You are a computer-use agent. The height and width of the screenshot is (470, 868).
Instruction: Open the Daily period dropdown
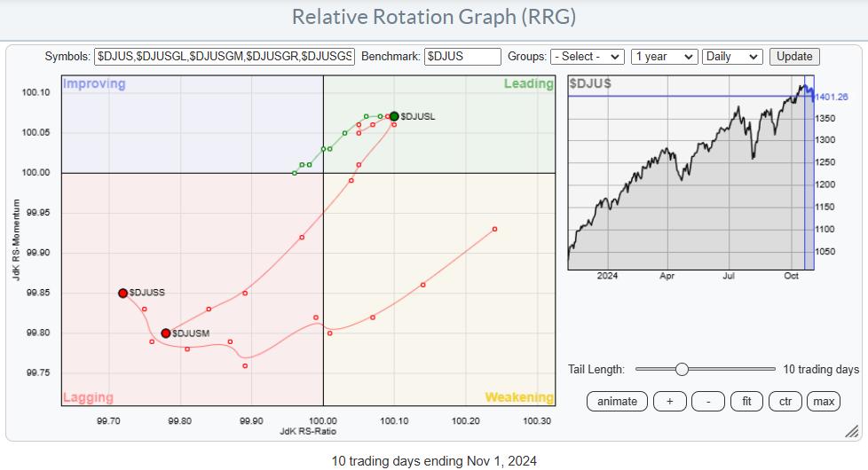(731, 56)
